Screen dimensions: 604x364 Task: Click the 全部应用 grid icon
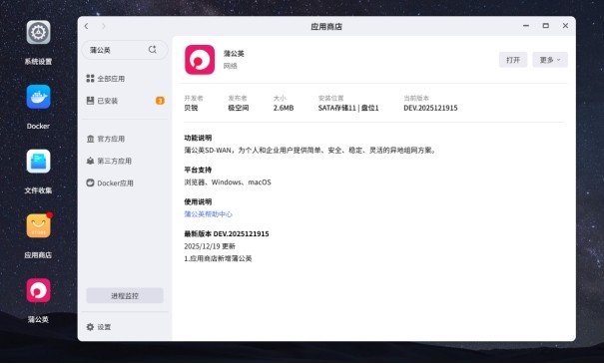pyautogui.click(x=90, y=79)
